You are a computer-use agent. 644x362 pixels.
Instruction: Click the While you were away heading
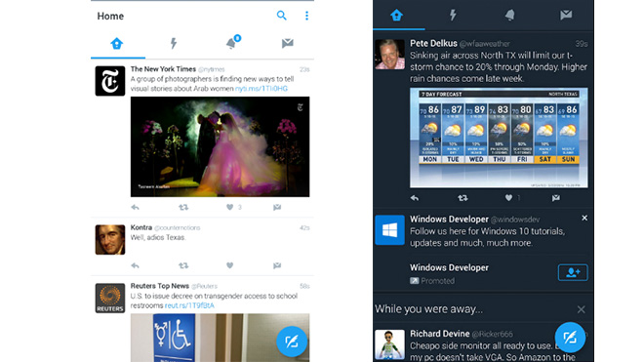tap(428, 309)
